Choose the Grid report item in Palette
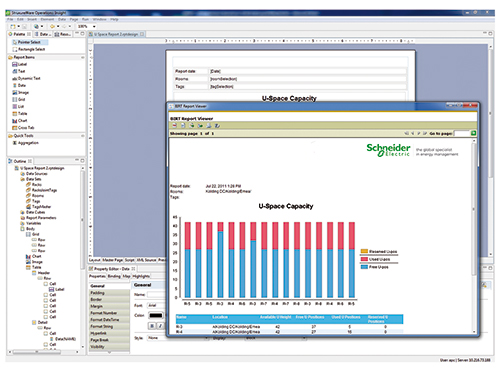500x375 pixels. click(19, 100)
